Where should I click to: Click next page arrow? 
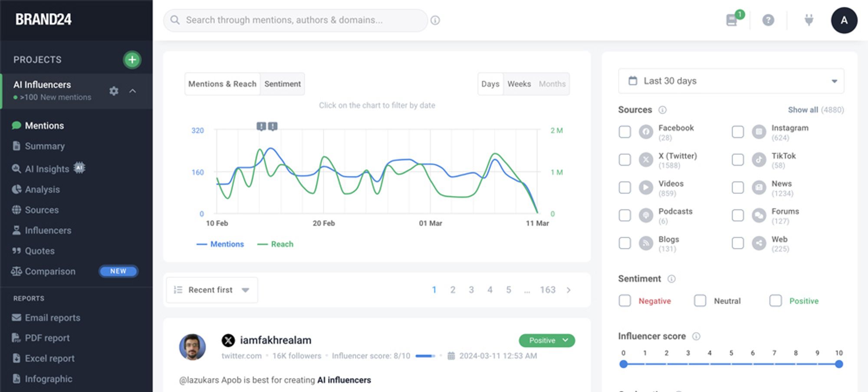point(569,290)
